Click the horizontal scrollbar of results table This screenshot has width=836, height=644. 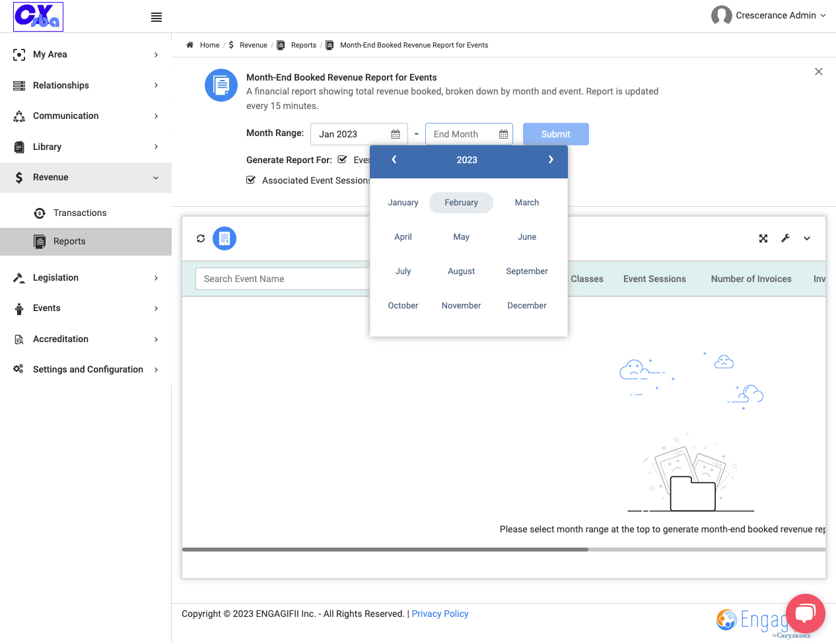tap(385, 549)
